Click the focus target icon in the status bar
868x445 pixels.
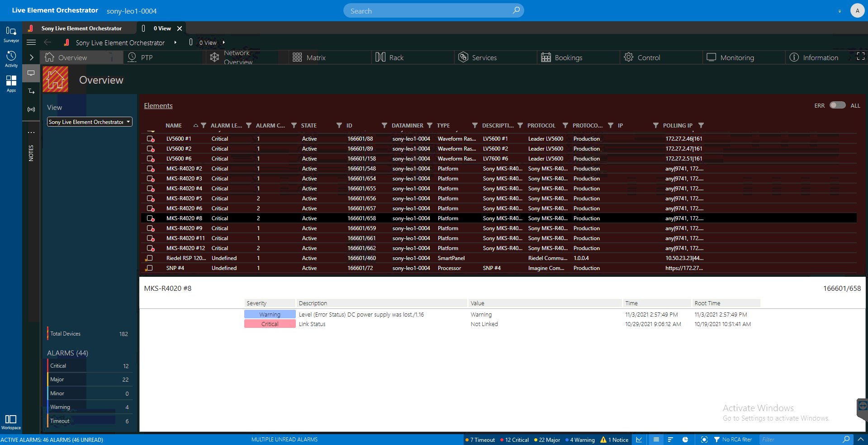point(704,440)
